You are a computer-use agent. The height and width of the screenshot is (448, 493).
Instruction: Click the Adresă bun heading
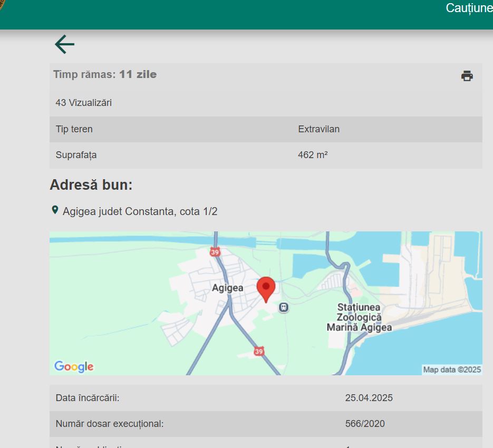point(91,184)
